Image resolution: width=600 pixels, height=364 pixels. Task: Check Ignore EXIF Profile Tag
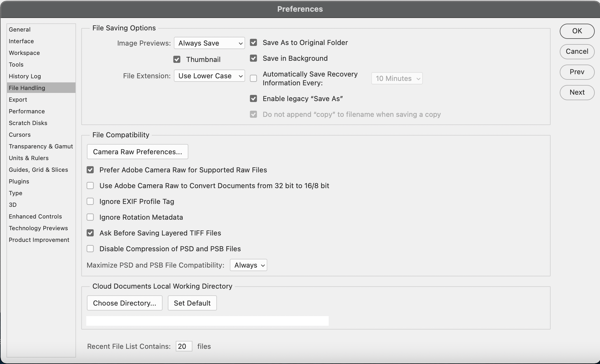point(90,201)
